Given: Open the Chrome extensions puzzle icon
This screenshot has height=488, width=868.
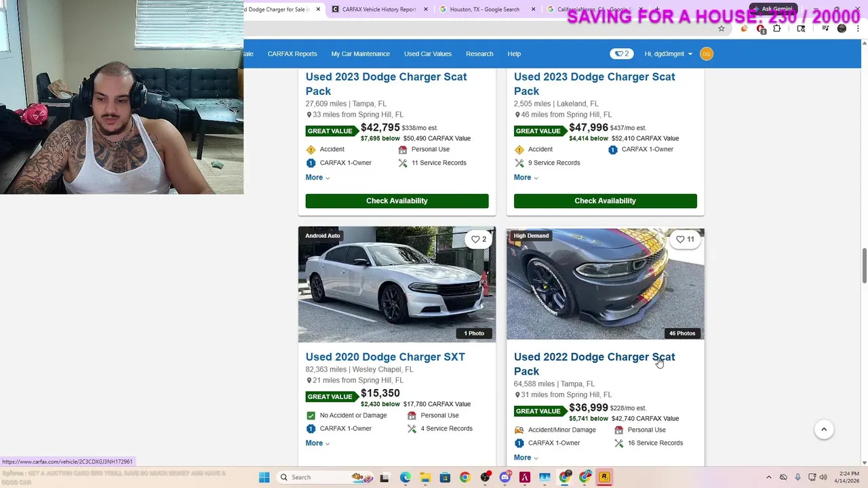Looking at the screenshot, I should click(x=776, y=28).
